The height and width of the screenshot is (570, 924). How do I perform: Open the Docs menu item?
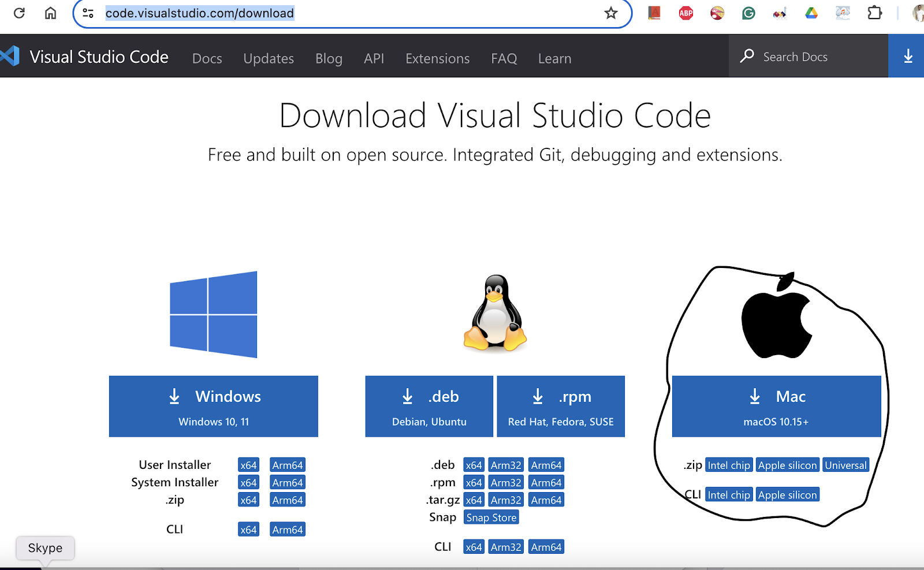pos(207,58)
